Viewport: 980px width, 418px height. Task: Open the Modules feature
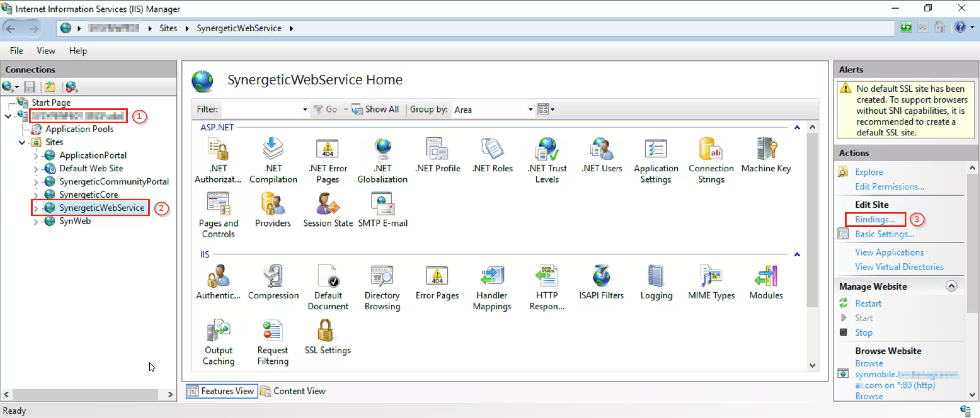point(766,282)
